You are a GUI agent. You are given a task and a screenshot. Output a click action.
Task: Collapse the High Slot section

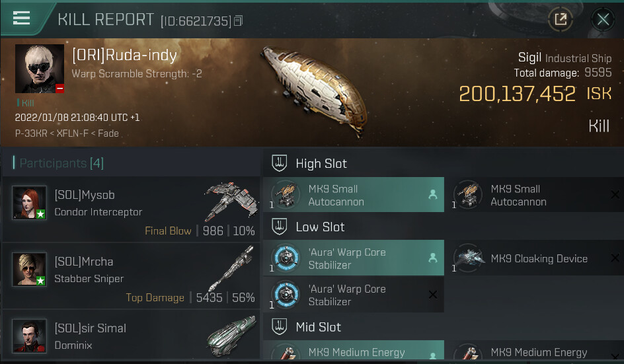pos(321,163)
